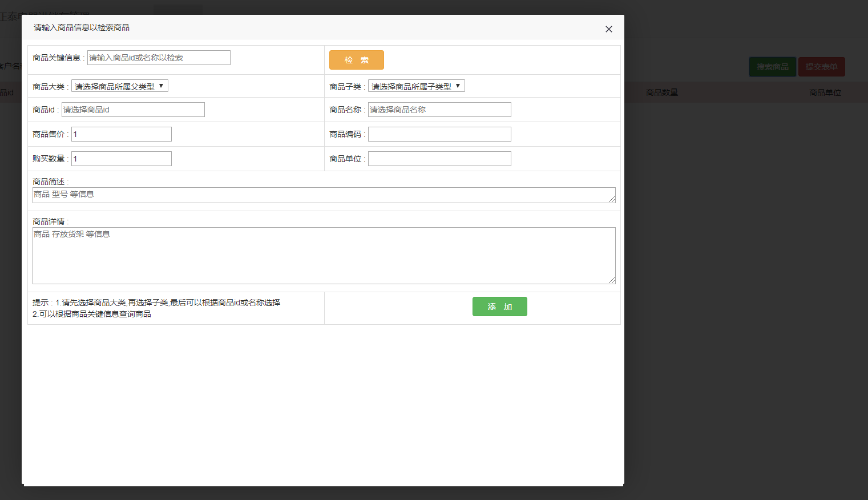Click the 商品数量 column header behind dialog
This screenshot has height=500, width=868.
click(x=662, y=92)
